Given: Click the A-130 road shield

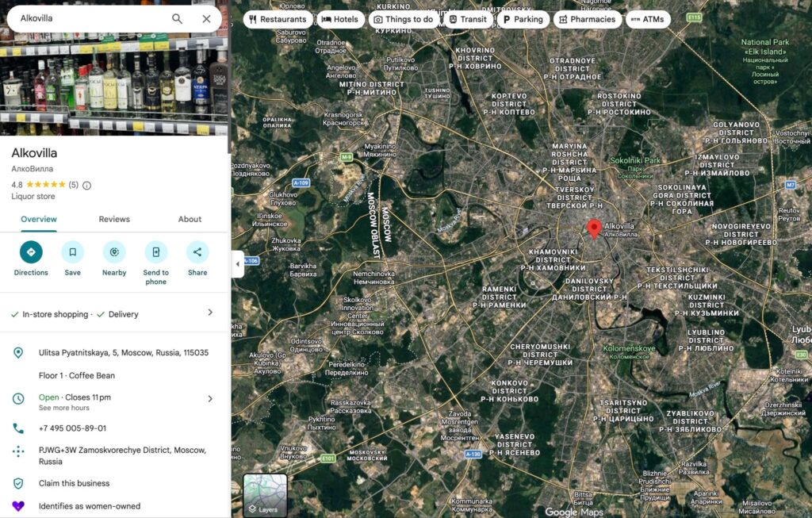Looking at the screenshot, I should [x=473, y=454].
